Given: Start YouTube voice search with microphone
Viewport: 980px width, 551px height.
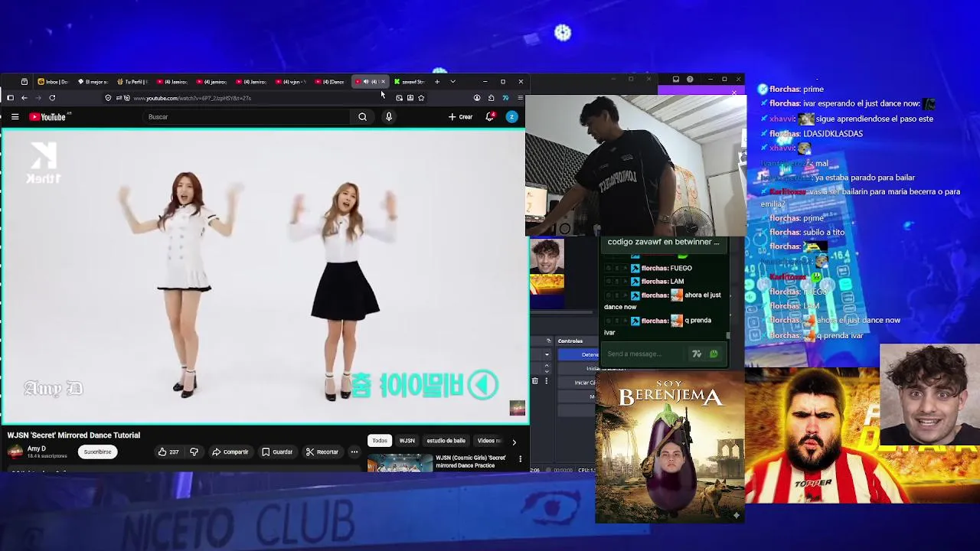Looking at the screenshot, I should point(388,117).
